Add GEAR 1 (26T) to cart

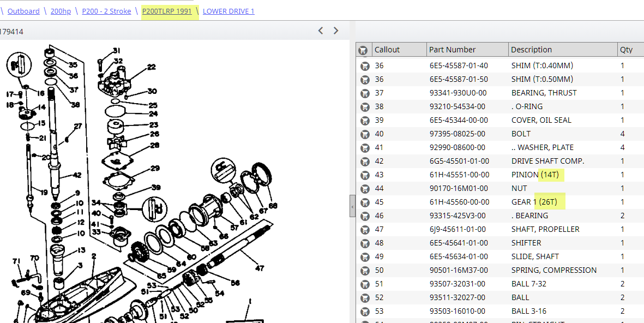tap(365, 202)
